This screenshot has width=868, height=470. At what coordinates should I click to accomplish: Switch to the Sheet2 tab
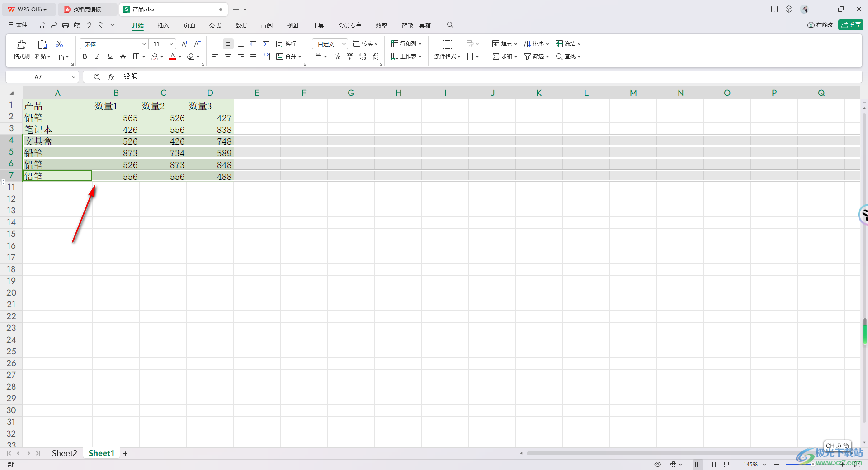65,453
